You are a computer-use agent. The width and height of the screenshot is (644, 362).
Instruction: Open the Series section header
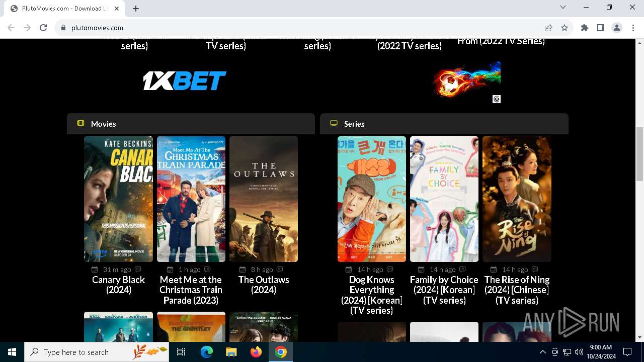[444, 124]
